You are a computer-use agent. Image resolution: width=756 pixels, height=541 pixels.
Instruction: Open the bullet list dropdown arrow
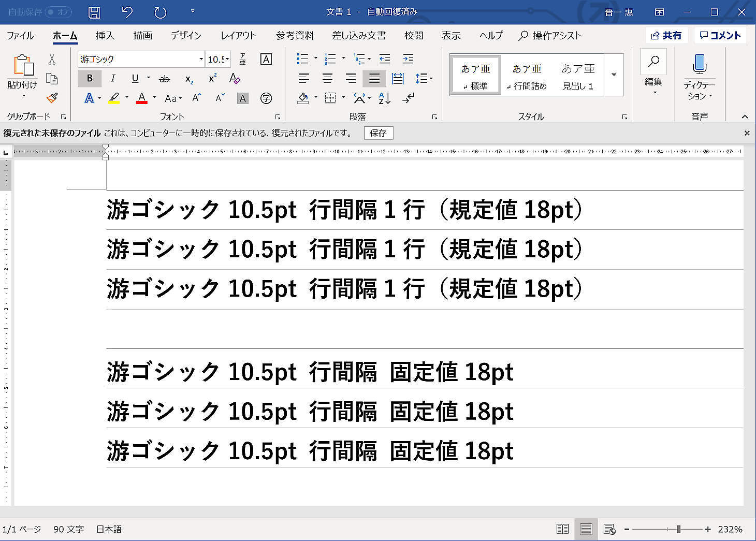click(x=315, y=59)
